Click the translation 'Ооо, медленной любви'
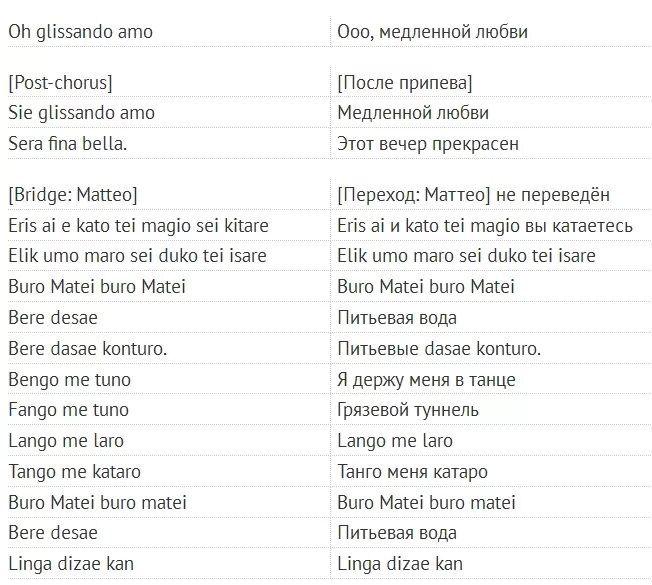The height and width of the screenshot is (585, 652). pyautogui.click(x=433, y=32)
